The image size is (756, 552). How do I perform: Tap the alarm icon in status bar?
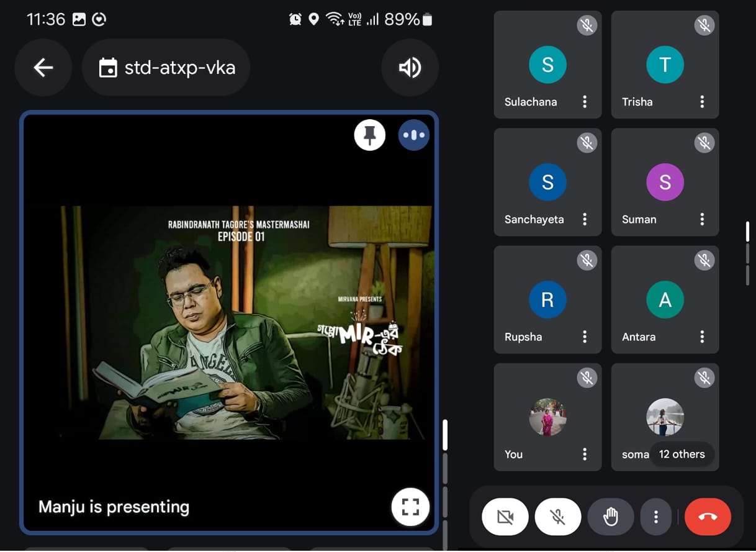pyautogui.click(x=295, y=19)
